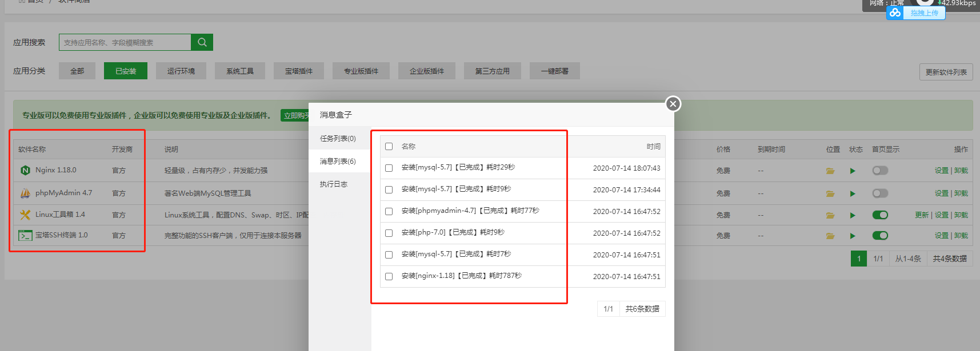Click the green status play icon for Nginx

pyautogui.click(x=853, y=171)
